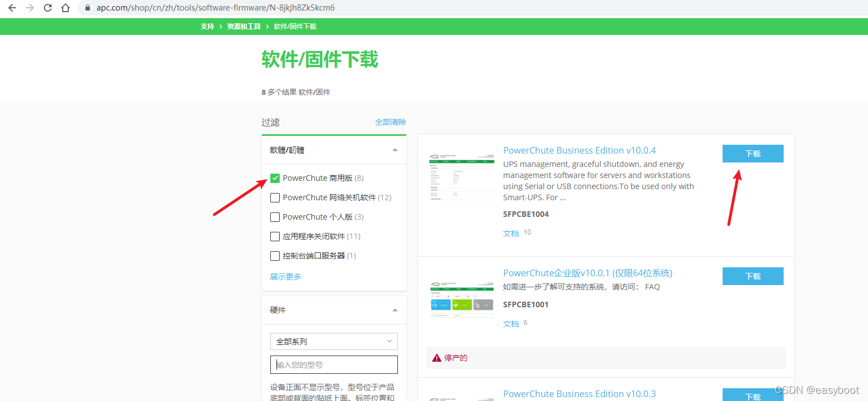This screenshot has height=401, width=868.
Task: Click the 输入您的型号 model input field
Action: 334,364
